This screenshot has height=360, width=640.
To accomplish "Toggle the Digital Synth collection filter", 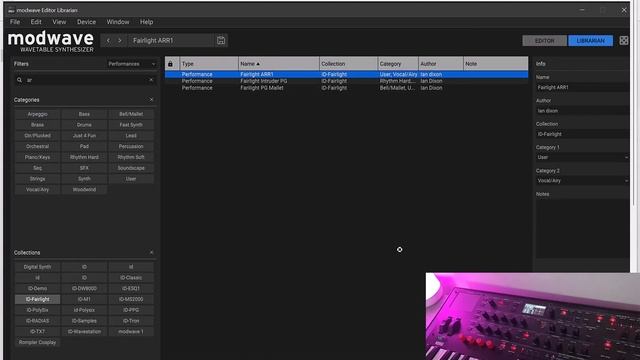I will (38, 267).
